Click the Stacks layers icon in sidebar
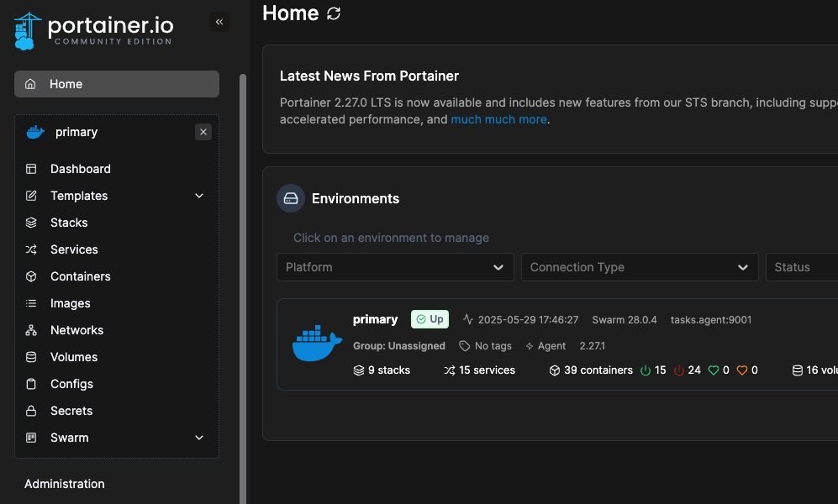The height and width of the screenshot is (504, 838). [31, 223]
